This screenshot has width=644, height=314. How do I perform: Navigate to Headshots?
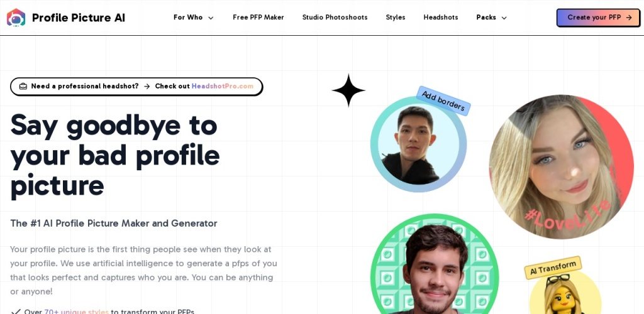click(441, 18)
